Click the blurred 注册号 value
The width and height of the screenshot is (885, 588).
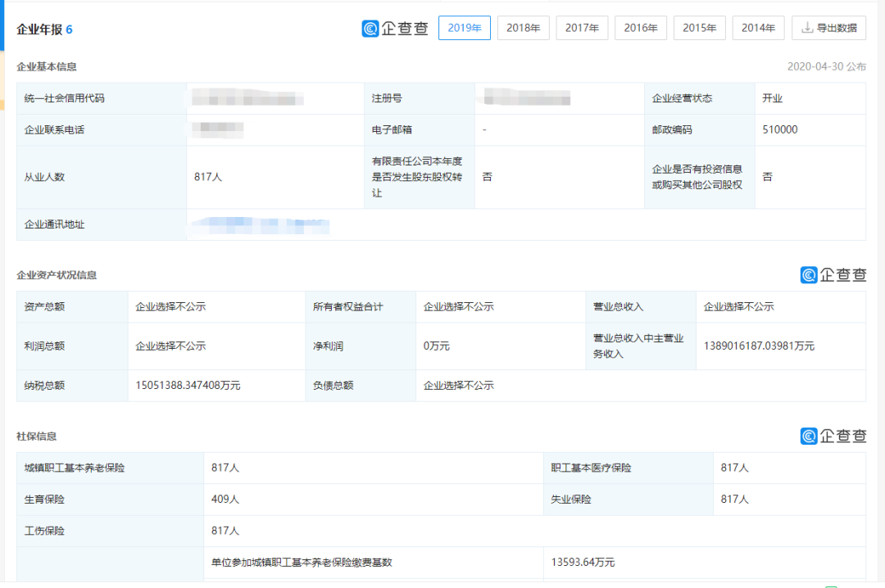tap(526, 99)
